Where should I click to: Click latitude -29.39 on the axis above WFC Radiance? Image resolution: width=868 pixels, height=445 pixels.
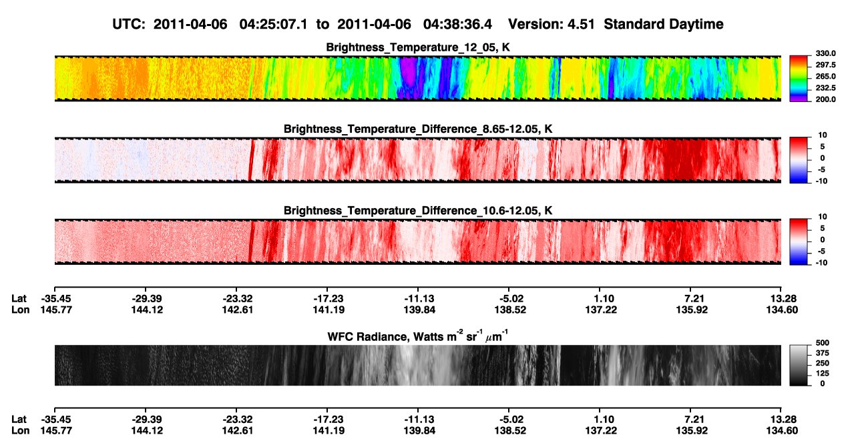pos(146,298)
